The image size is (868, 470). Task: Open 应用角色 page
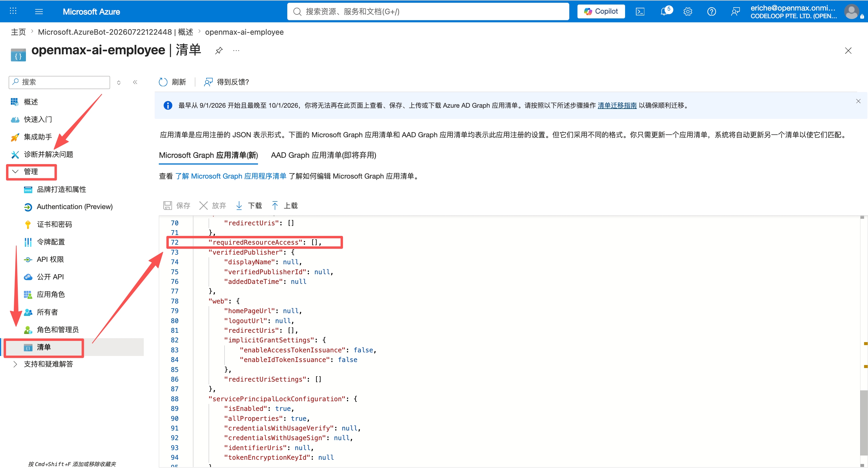click(51, 294)
